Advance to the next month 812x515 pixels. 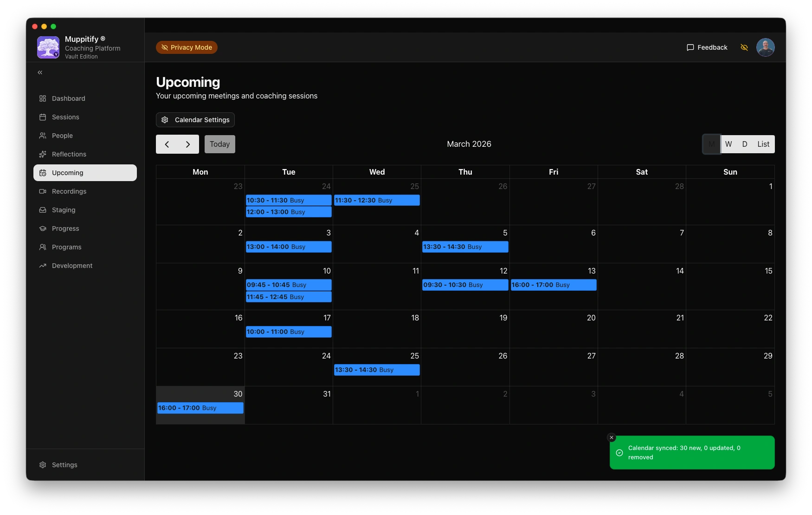click(x=188, y=144)
